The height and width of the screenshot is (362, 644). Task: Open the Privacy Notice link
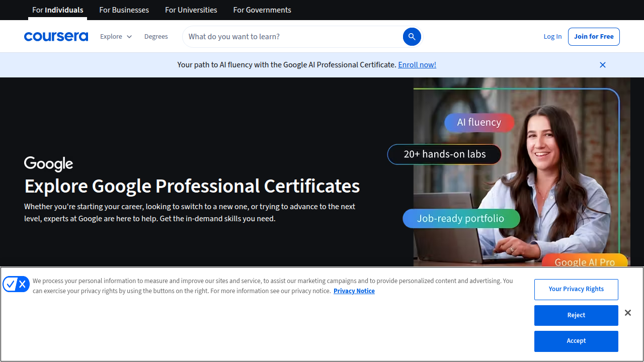(354, 291)
